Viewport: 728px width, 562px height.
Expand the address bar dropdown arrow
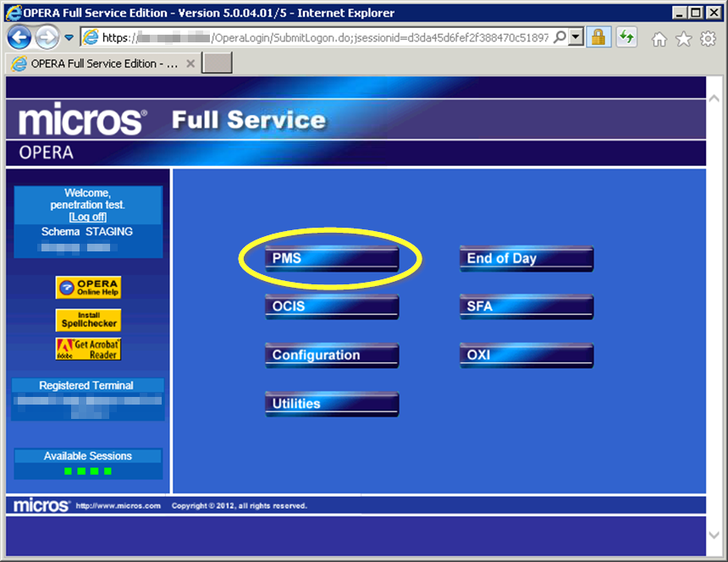(x=576, y=37)
